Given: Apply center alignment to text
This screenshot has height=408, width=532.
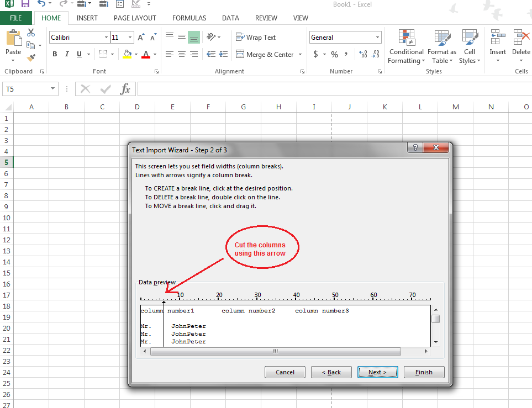Looking at the screenshot, I should [x=182, y=54].
